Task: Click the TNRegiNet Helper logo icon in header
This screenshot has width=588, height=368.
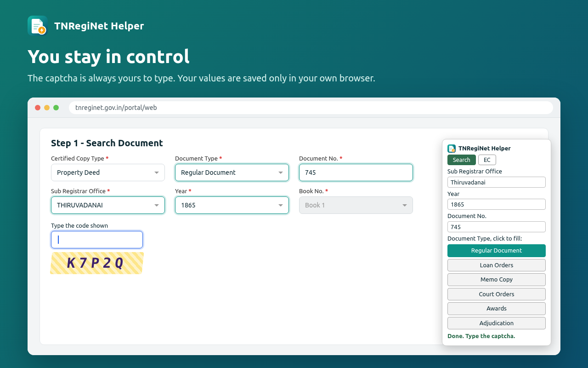Action: click(38, 26)
